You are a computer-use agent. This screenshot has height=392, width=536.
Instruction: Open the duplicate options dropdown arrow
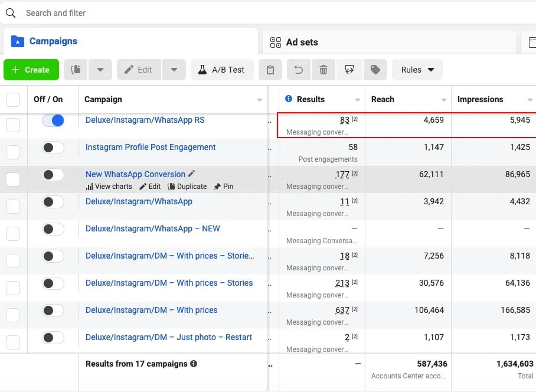point(100,70)
